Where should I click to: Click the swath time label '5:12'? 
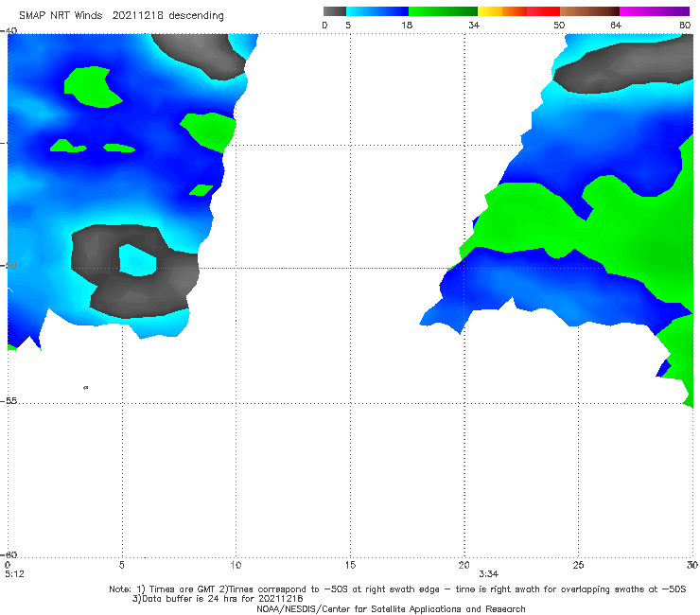[14, 574]
